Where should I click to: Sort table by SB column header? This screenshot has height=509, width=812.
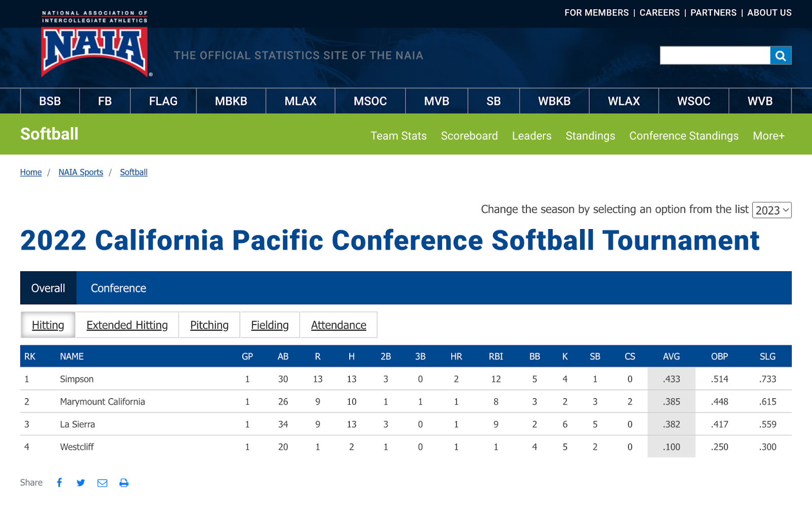click(595, 357)
